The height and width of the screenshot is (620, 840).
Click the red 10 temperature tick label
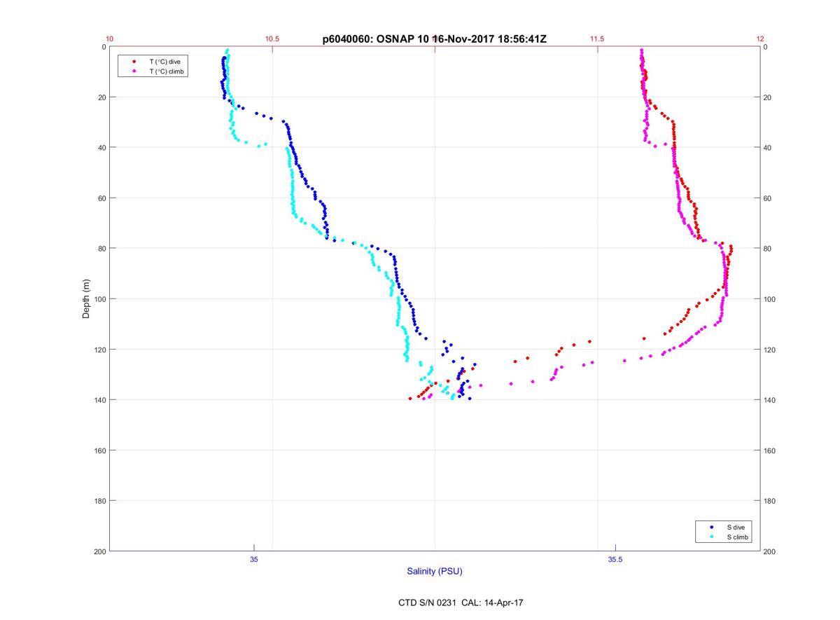(110, 39)
